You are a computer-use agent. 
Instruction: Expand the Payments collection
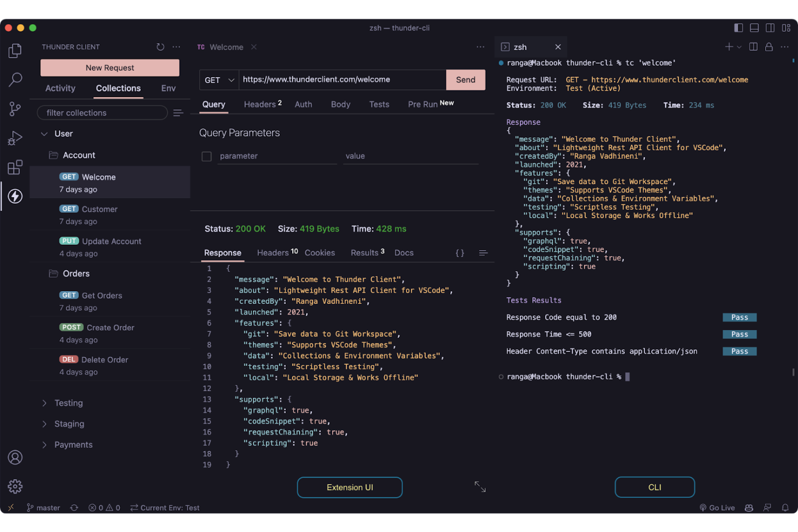point(44,445)
